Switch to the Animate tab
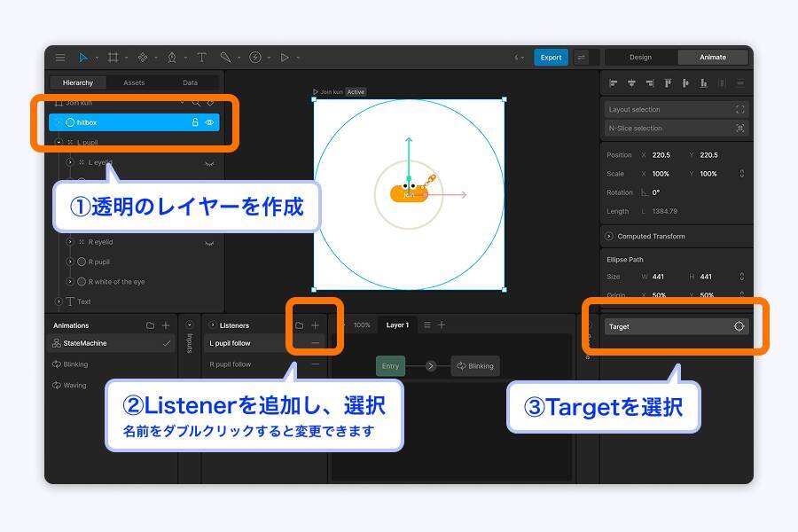798x532 pixels. 713,57
